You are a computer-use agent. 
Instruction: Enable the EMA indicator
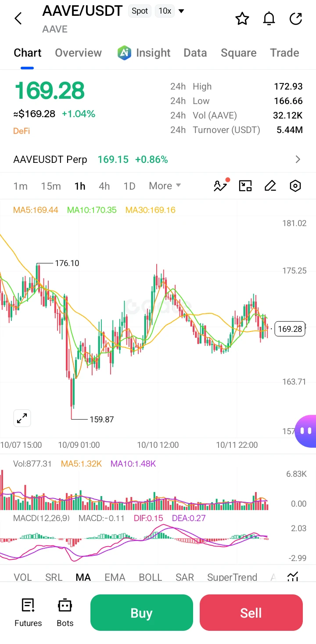point(115,577)
